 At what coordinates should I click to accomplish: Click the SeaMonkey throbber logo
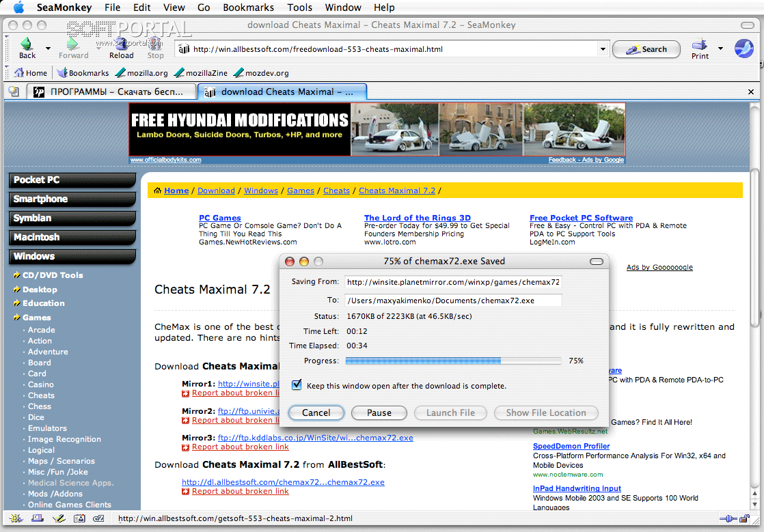click(743, 48)
